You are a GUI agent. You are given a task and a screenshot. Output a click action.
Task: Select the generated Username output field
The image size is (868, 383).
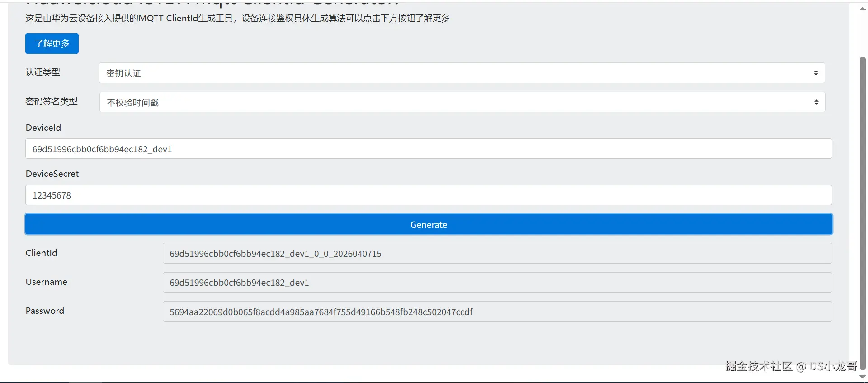coord(497,283)
